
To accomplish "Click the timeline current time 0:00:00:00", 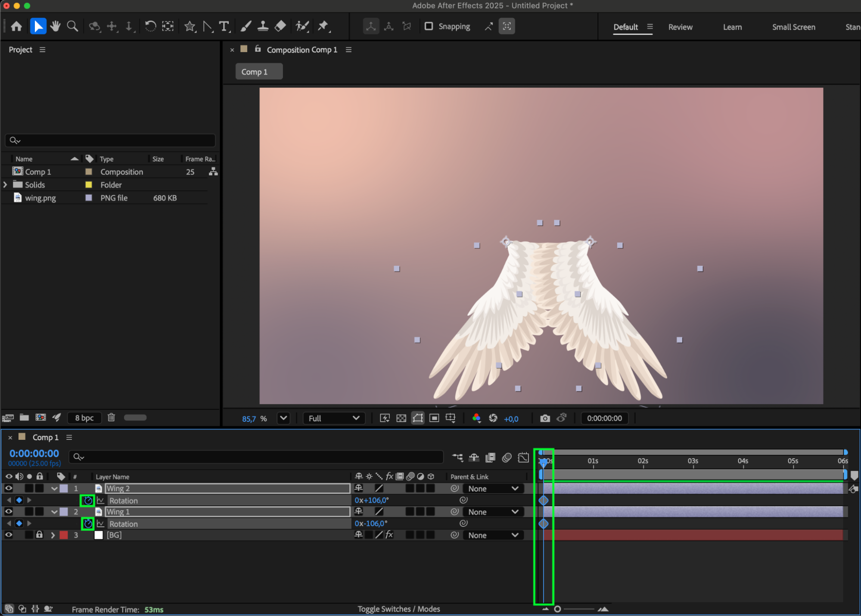I will 34,453.
